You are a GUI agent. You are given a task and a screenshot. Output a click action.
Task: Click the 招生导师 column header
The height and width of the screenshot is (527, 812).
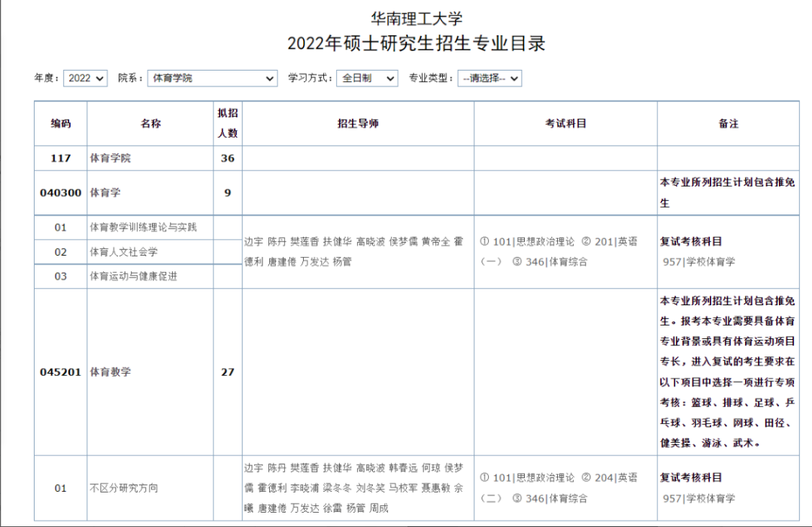(358, 123)
